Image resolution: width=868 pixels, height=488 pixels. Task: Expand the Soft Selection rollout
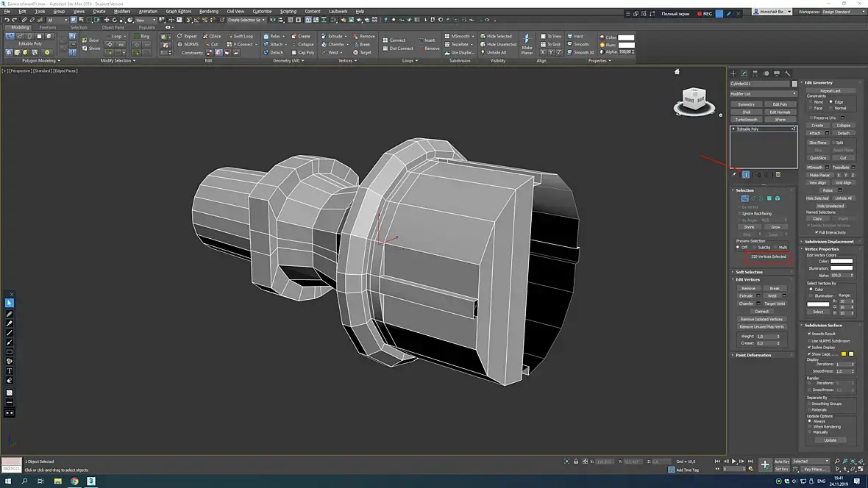click(749, 272)
